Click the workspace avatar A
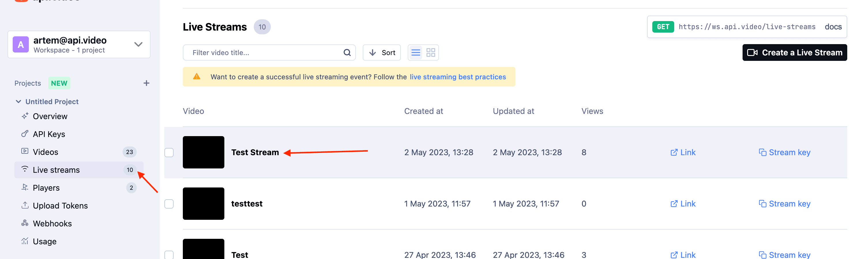The height and width of the screenshot is (259, 868). (21, 44)
